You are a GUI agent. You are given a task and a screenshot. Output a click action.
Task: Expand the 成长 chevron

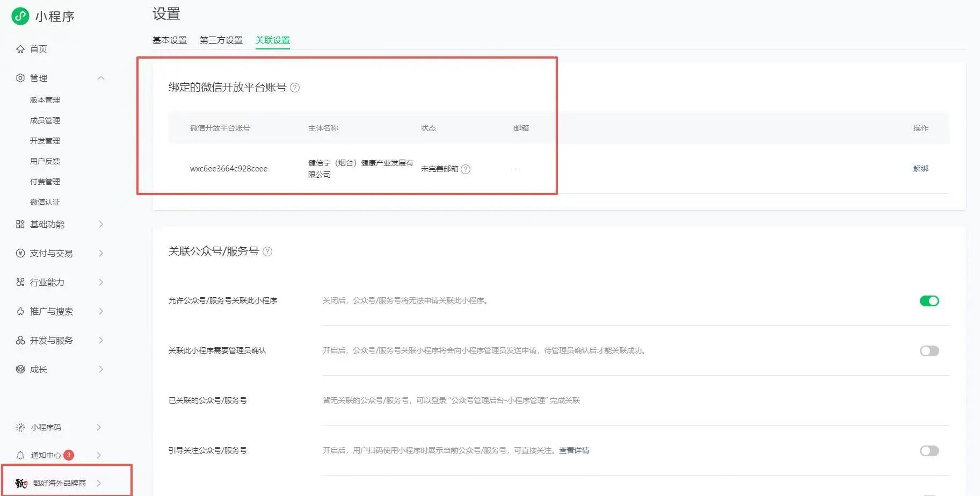click(101, 369)
